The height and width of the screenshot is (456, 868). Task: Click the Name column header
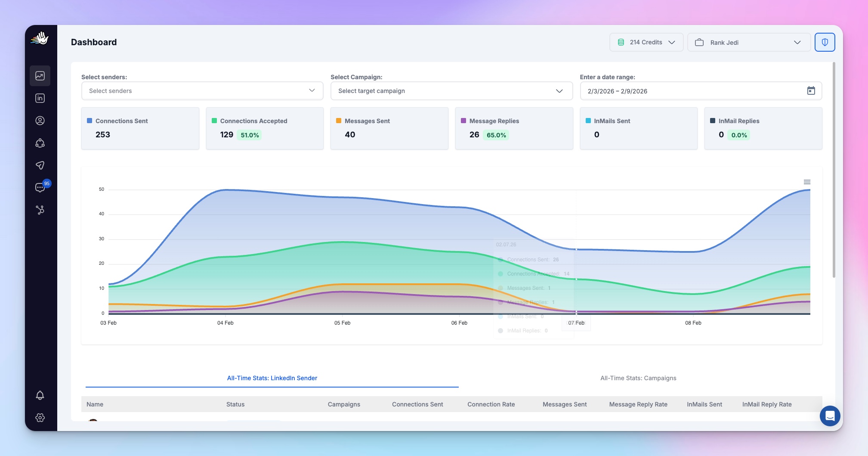95,404
